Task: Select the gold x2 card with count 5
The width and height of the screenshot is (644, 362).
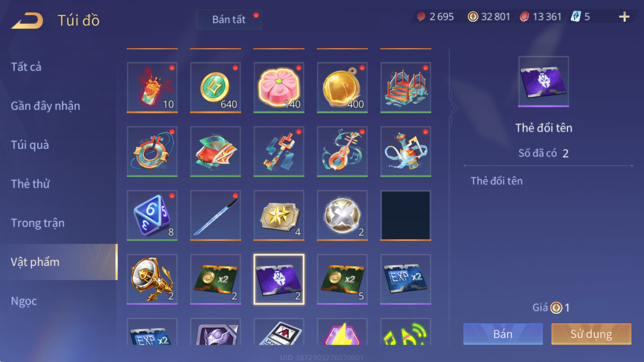Action: pyautogui.click(x=343, y=279)
